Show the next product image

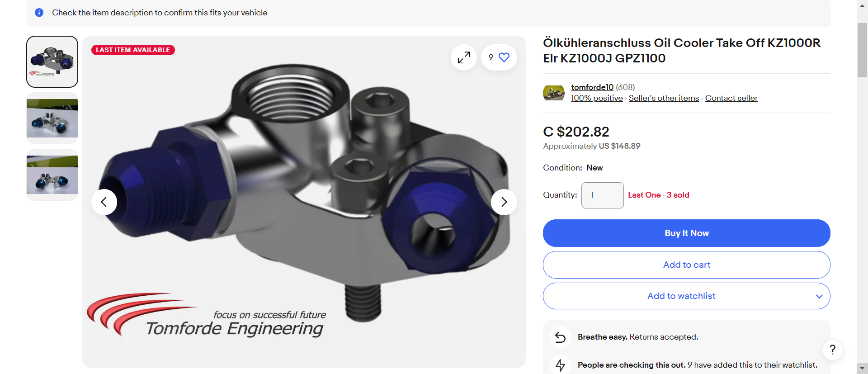tap(504, 202)
